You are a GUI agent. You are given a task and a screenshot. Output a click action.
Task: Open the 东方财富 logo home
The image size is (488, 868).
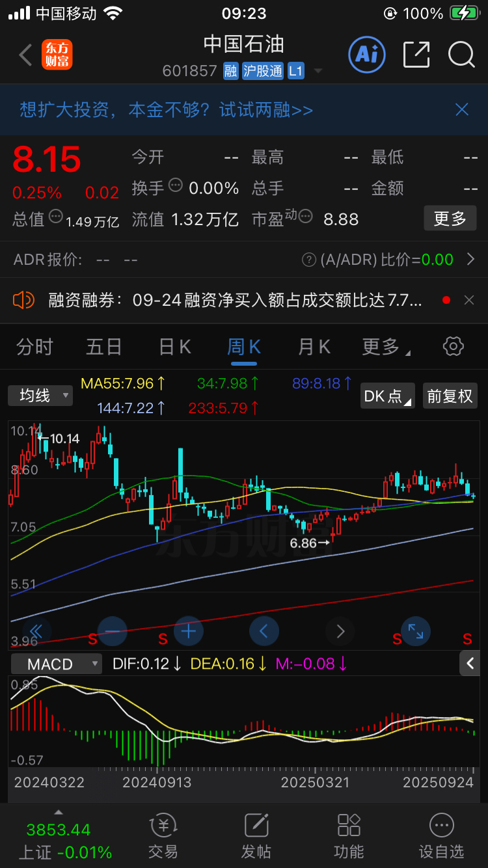tap(57, 55)
